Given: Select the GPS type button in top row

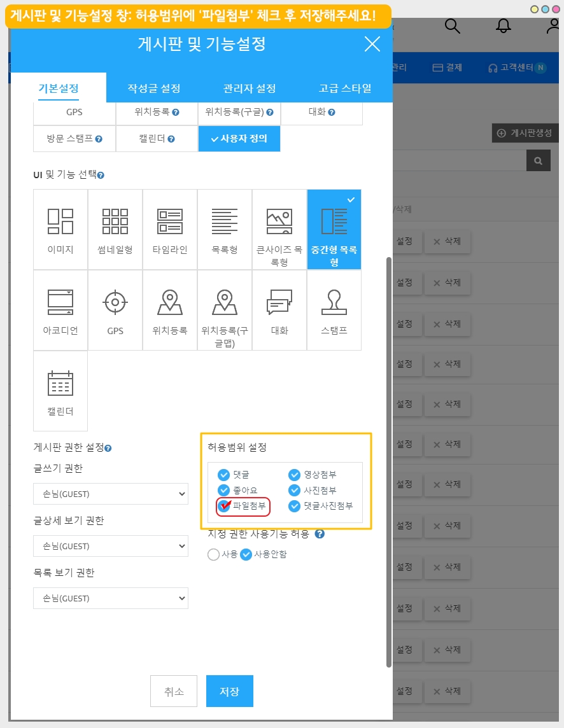Looking at the screenshot, I should click(x=74, y=113).
